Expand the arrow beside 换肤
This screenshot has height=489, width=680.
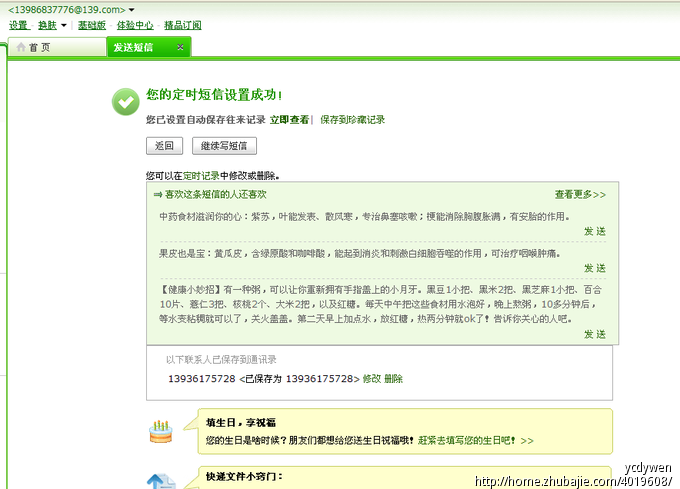[x=64, y=26]
